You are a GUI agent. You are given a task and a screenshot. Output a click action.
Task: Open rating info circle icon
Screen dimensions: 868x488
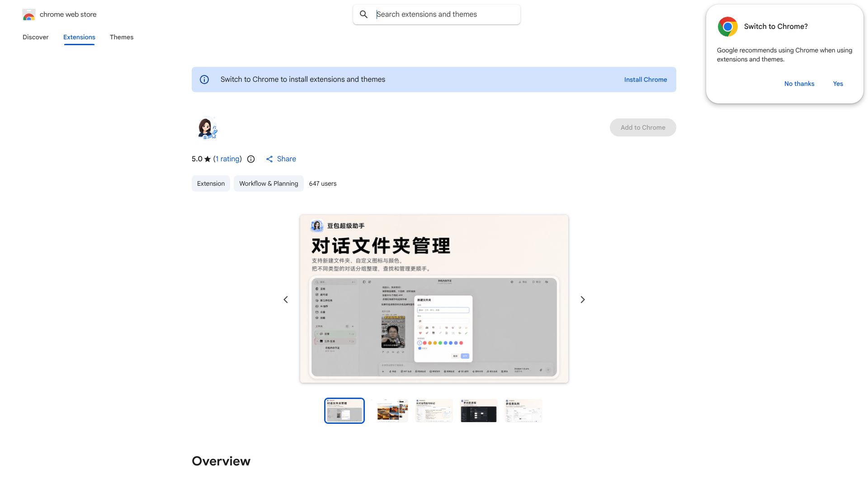[251, 159]
